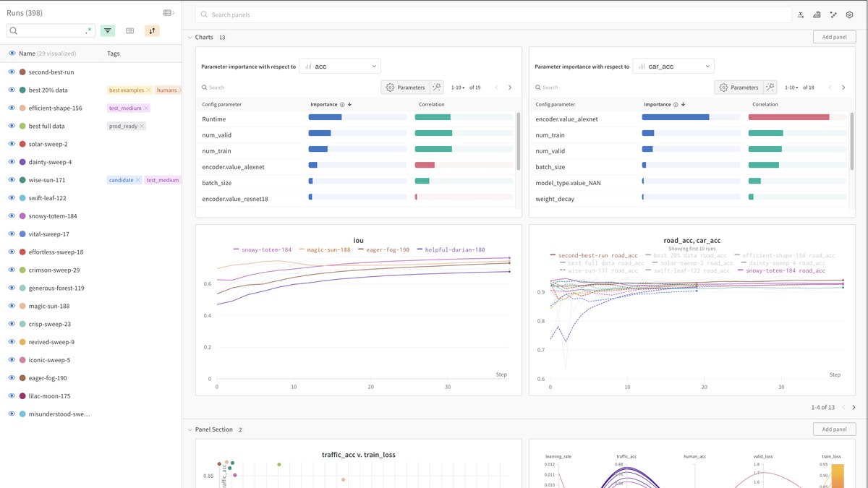Click the magic wand in car_acc panel
Viewport: 868px width, 488px height.
(770, 87)
